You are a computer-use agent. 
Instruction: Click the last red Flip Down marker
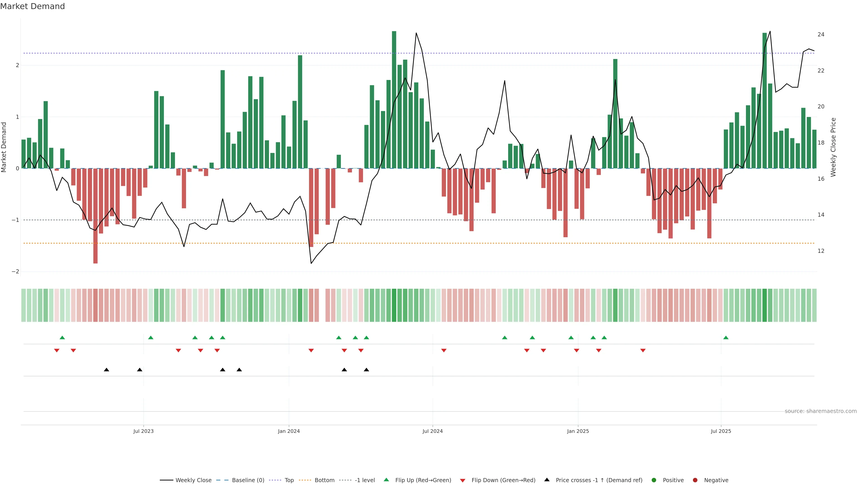[x=643, y=351]
